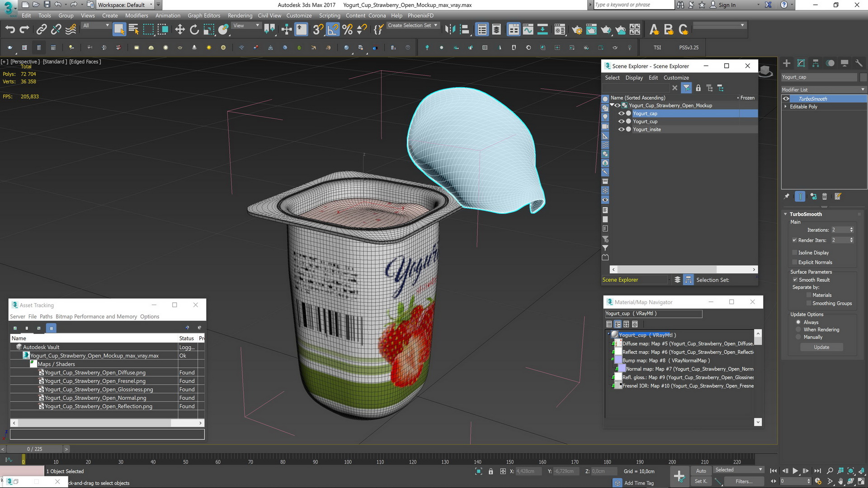The width and height of the screenshot is (868, 488).
Task: Click Pin Stack icon under modifier list
Action: pos(787,196)
